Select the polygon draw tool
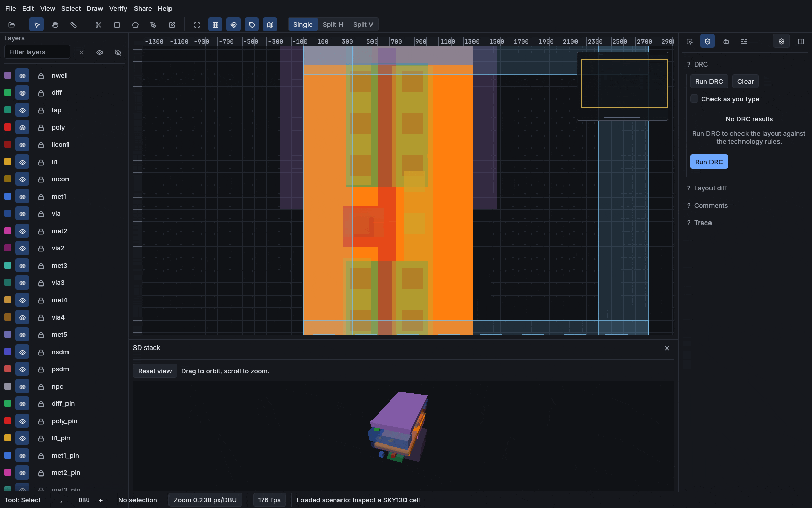The image size is (812, 508). tap(135, 25)
